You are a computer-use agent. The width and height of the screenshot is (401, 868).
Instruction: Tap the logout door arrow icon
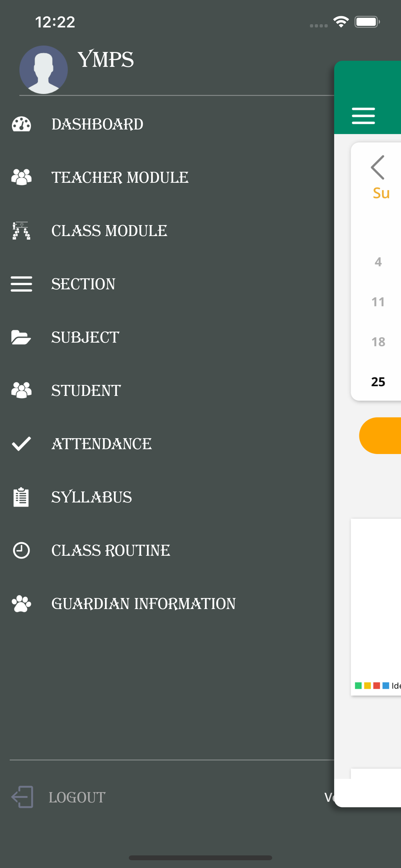click(22, 797)
